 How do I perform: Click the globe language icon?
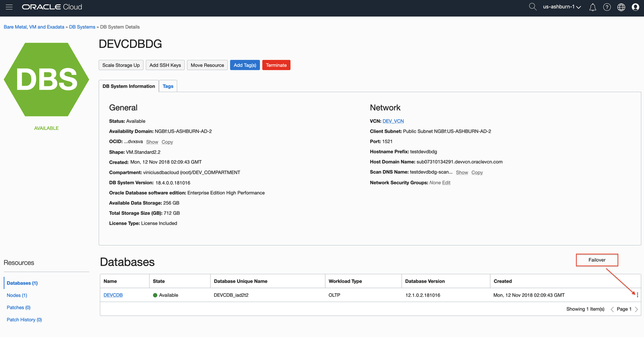click(621, 7)
